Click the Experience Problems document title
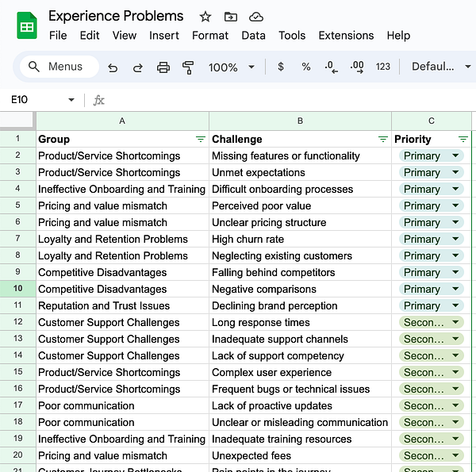476x472 pixels. (116, 16)
